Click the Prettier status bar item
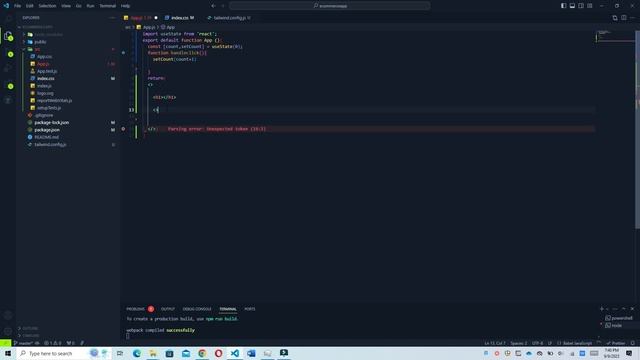 616,343
